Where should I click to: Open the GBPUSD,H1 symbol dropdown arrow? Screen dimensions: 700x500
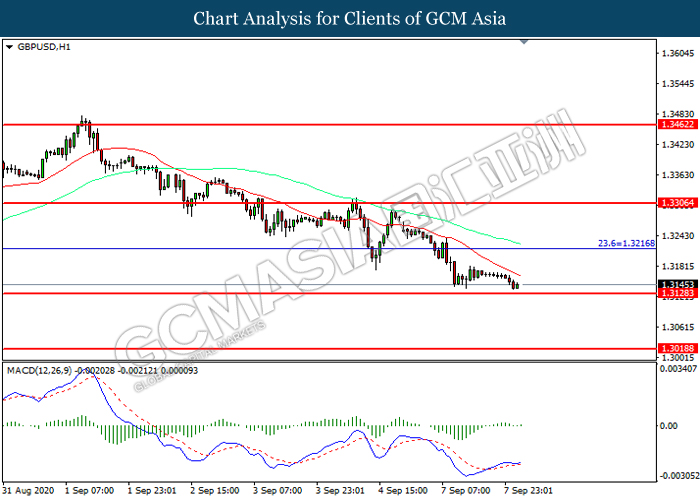coord(9,47)
